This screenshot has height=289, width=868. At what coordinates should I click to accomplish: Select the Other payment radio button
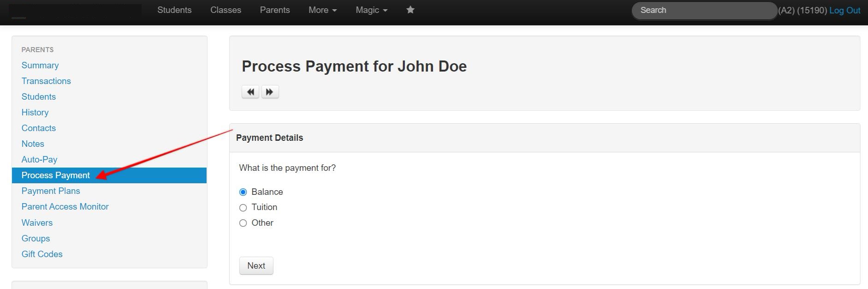tap(243, 223)
